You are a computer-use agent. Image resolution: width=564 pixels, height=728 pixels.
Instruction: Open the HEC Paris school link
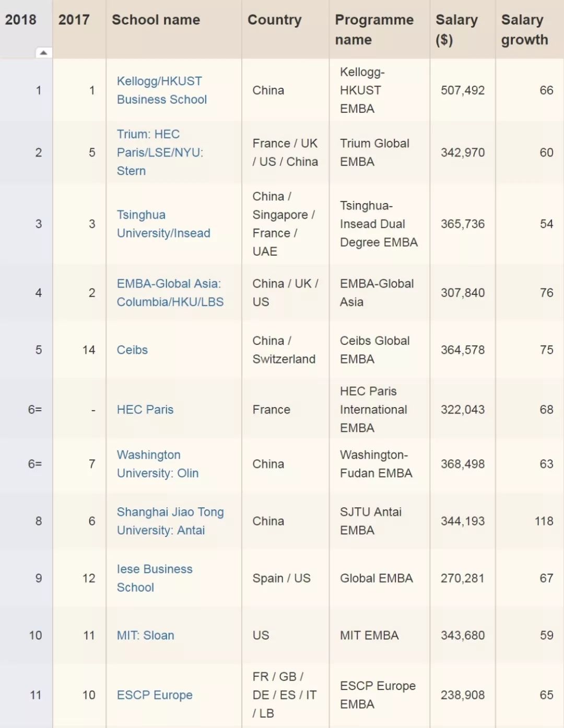click(145, 410)
